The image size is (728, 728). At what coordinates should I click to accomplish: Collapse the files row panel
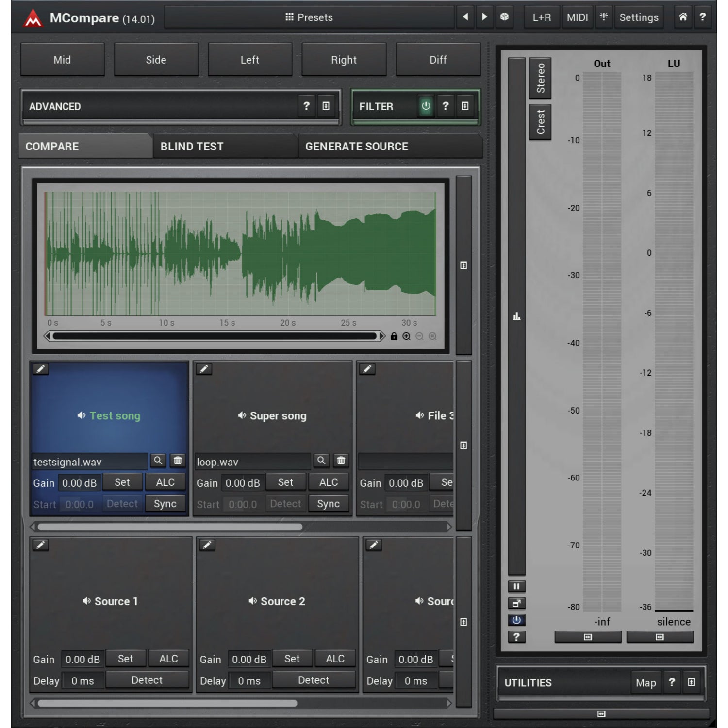[x=463, y=446]
